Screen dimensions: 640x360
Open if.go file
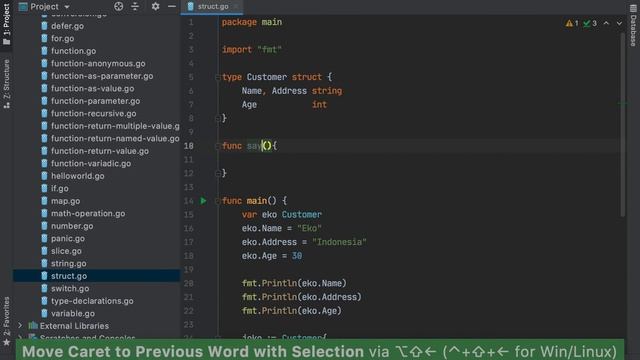tap(60, 189)
